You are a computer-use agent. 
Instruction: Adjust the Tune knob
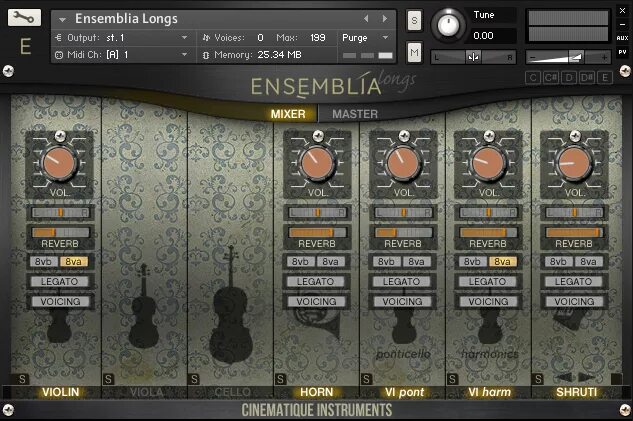448,25
